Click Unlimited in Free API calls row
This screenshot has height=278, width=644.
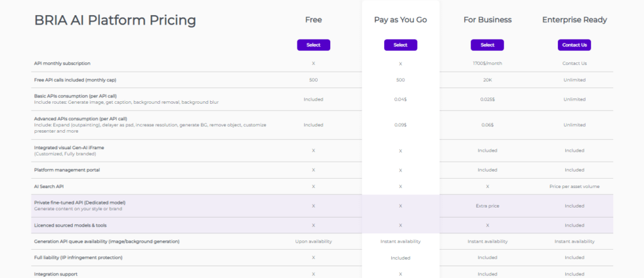(x=575, y=80)
